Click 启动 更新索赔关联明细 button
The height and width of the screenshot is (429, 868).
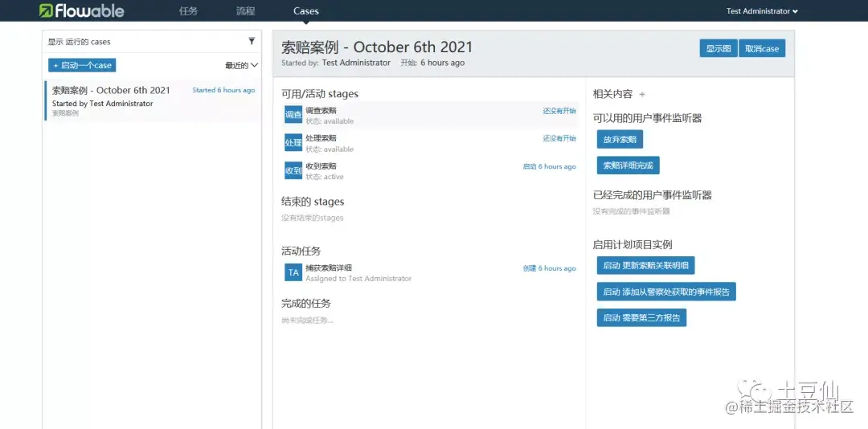pyautogui.click(x=646, y=265)
